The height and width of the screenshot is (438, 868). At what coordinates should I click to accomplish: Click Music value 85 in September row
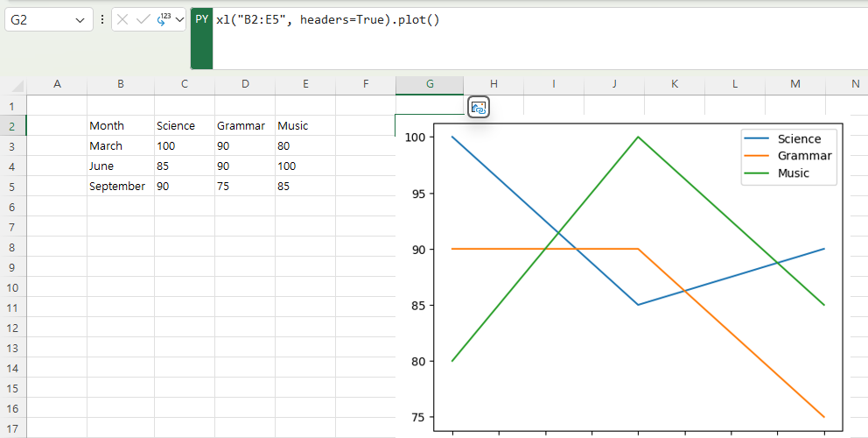tap(305, 187)
